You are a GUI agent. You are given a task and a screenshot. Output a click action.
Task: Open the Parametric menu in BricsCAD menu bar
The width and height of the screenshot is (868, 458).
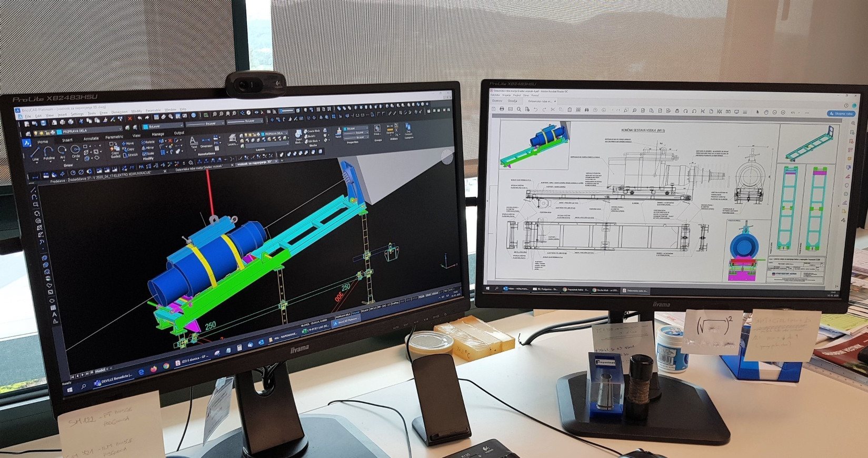(153, 111)
